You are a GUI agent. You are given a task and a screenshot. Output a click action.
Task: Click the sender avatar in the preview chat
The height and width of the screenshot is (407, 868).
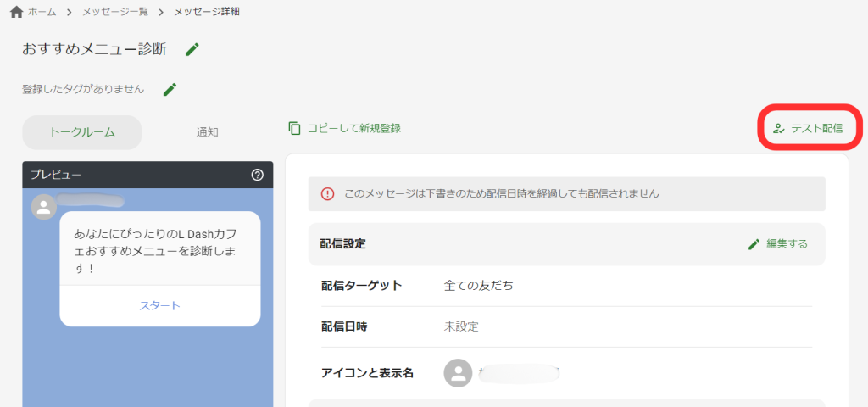click(43, 207)
